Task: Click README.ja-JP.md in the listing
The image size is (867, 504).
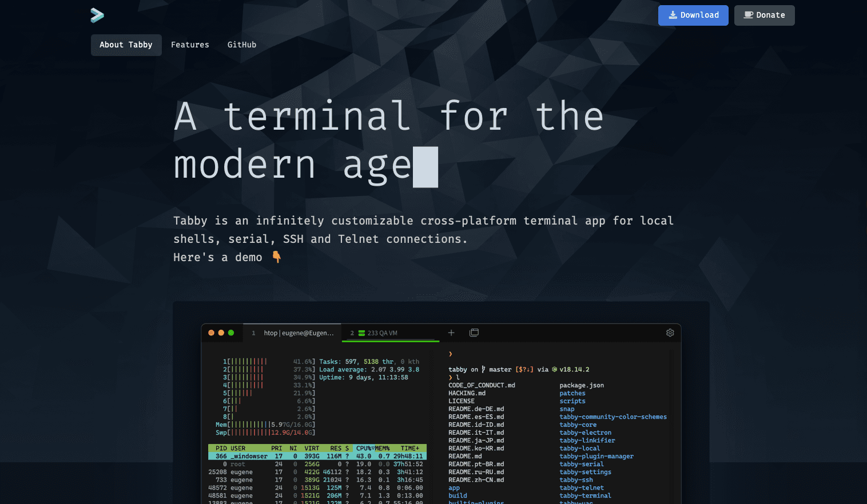Action: click(x=476, y=441)
